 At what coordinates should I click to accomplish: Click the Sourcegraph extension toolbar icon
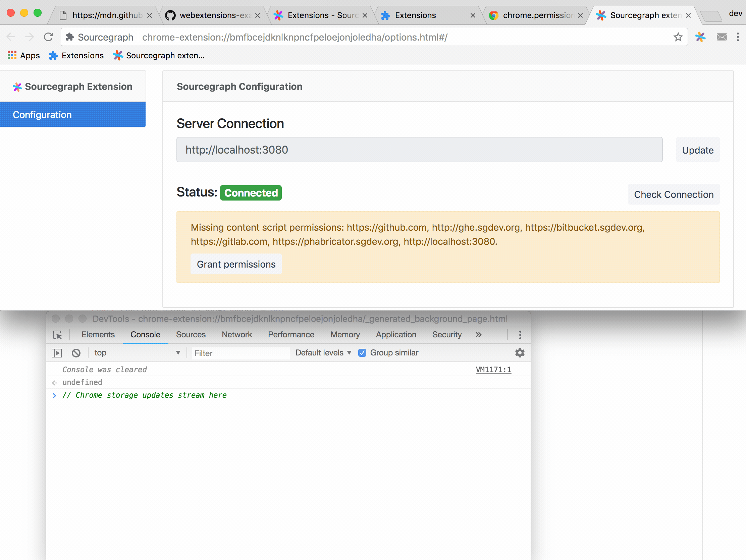(700, 37)
